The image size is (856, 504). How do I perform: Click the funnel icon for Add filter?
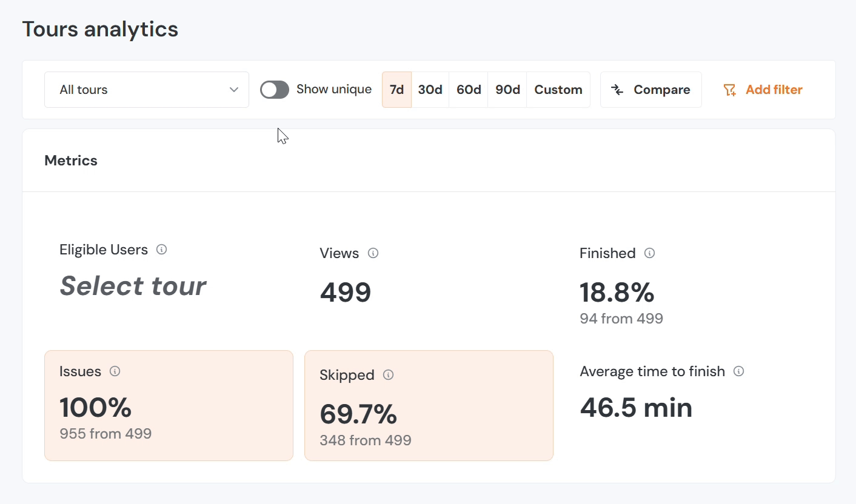(729, 90)
